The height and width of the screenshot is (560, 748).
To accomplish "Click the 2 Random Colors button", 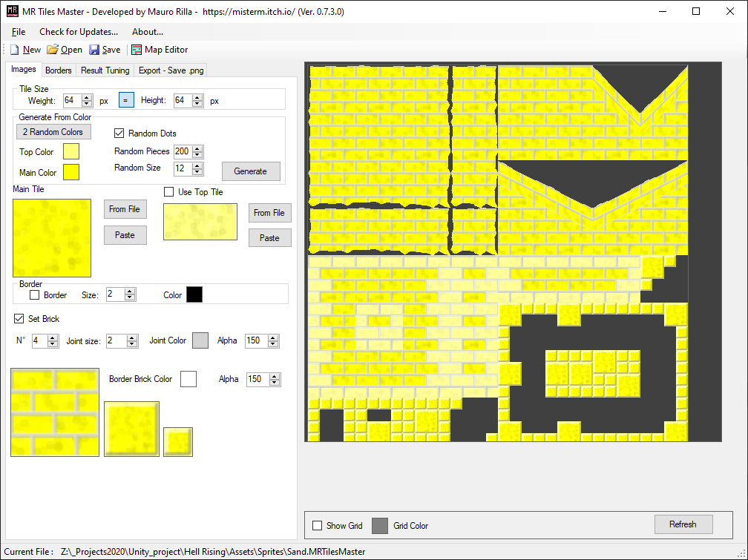I will click(53, 131).
